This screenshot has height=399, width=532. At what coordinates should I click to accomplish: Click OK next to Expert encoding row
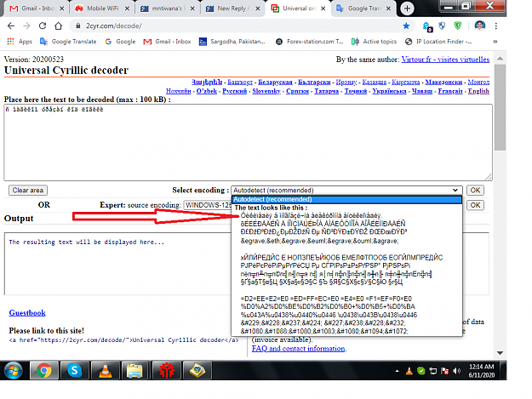click(x=475, y=205)
